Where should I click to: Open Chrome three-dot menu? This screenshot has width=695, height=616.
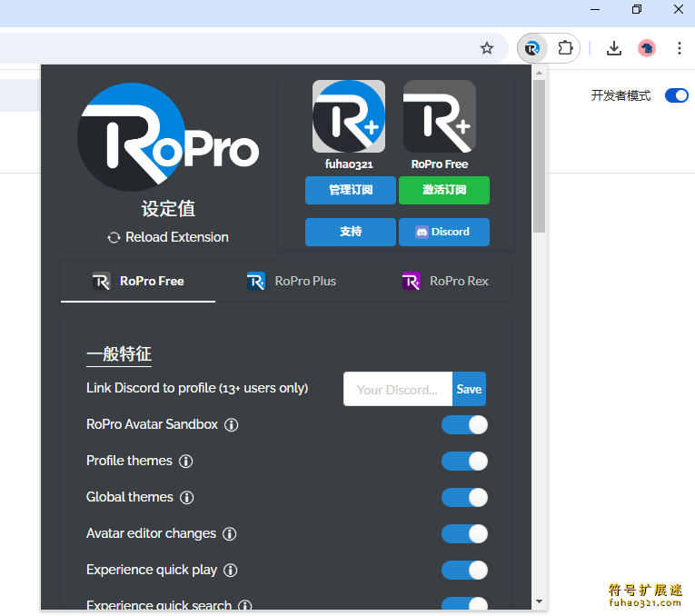click(679, 48)
